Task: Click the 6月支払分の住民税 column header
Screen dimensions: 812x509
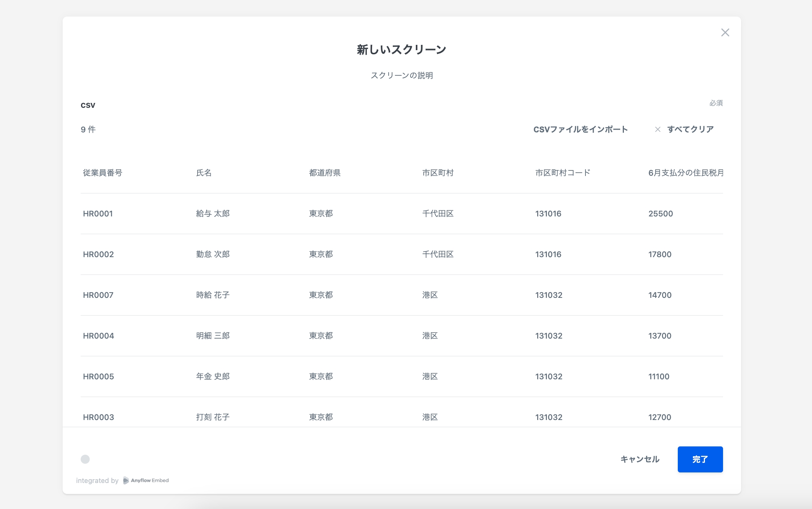Action: pos(685,173)
